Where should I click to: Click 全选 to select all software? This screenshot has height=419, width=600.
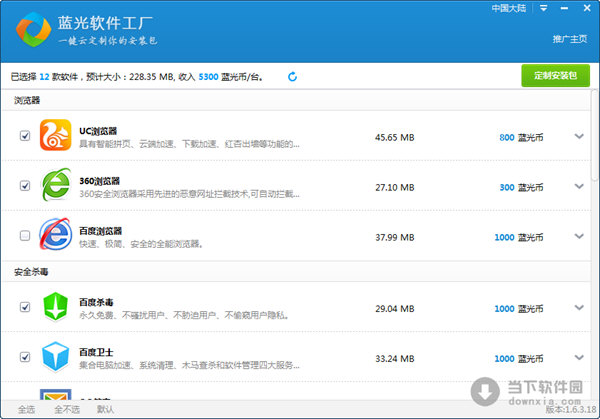tap(26, 409)
